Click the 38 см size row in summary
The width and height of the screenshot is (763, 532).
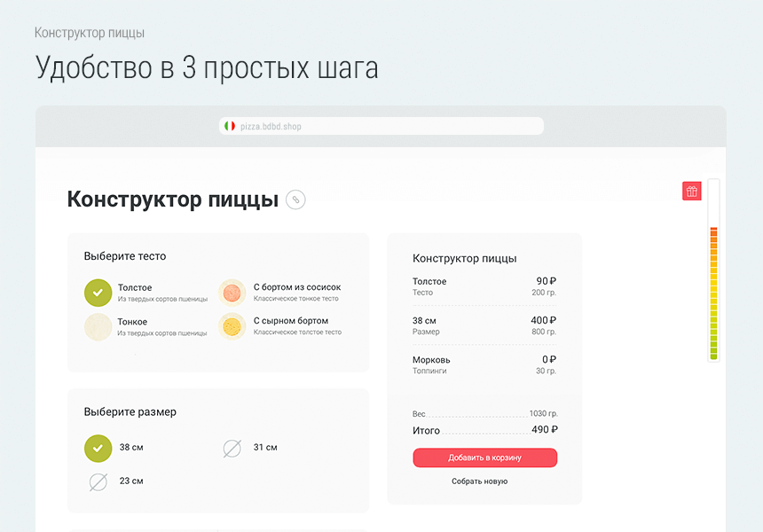coord(484,325)
